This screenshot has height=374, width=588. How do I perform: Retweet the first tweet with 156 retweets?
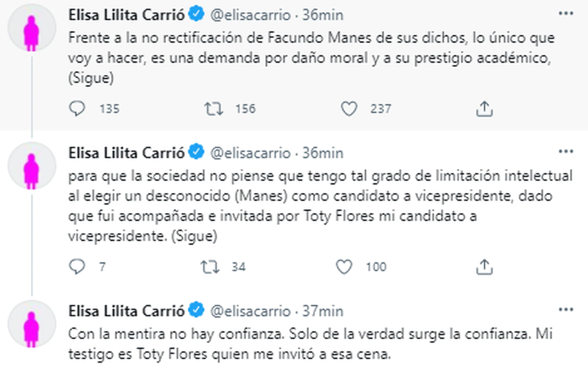click(214, 109)
